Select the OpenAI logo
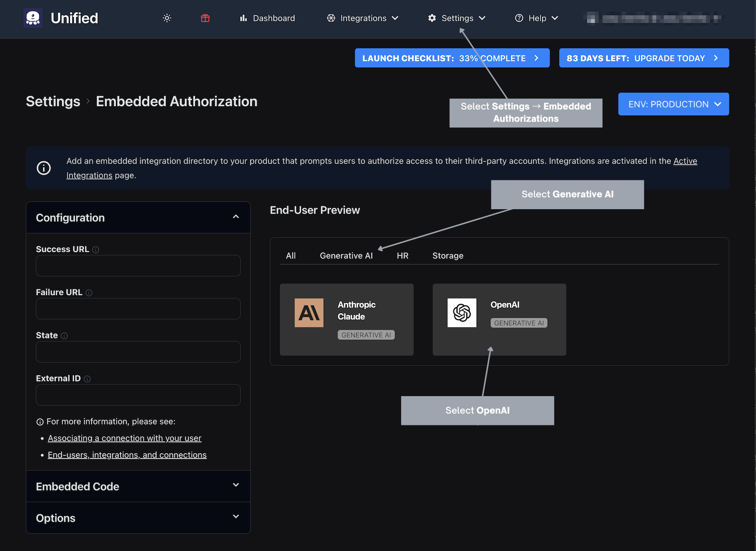This screenshot has width=756, height=551. pyautogui.click(x=462, y=313)
